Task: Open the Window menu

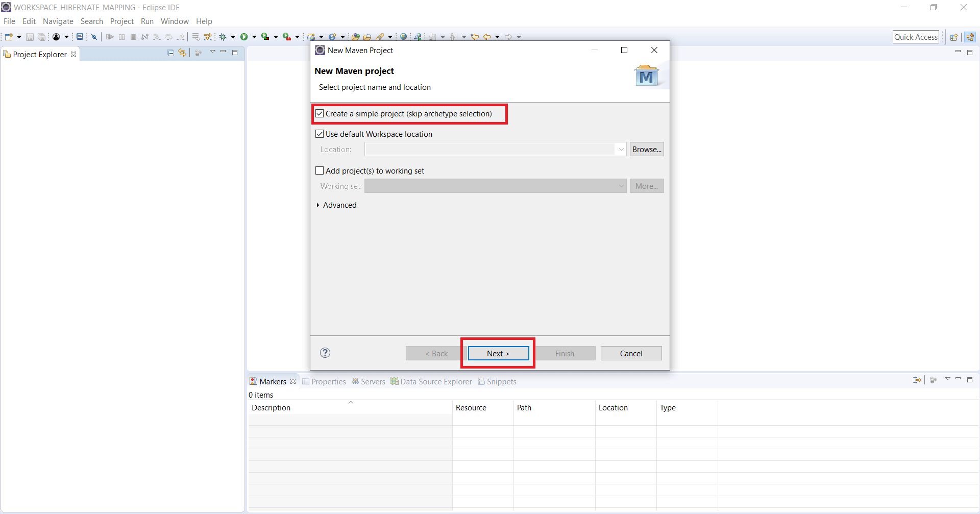Action: (x=175, y=21)
